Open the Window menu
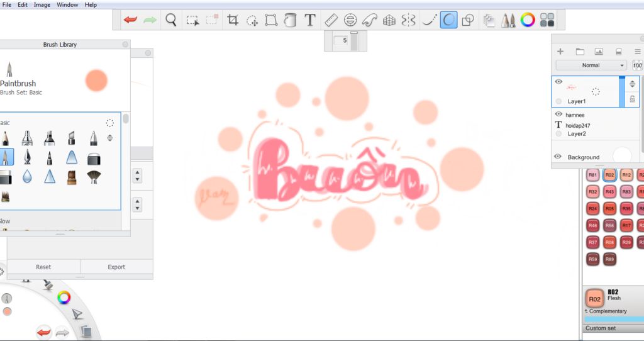 pos(67,5)
